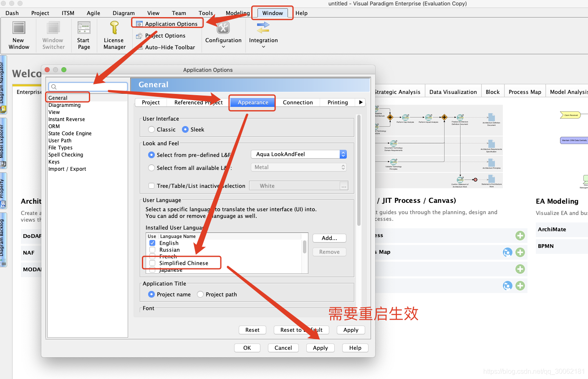The height and width of the screenshot is (379, 588).
Task: Open the Process Map tab in Welcome page
Action: tap(525, 92)
